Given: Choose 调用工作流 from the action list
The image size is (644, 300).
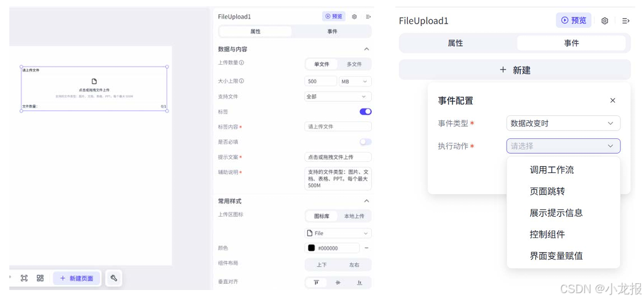Looking at the screenshot, I should (551, 170).
